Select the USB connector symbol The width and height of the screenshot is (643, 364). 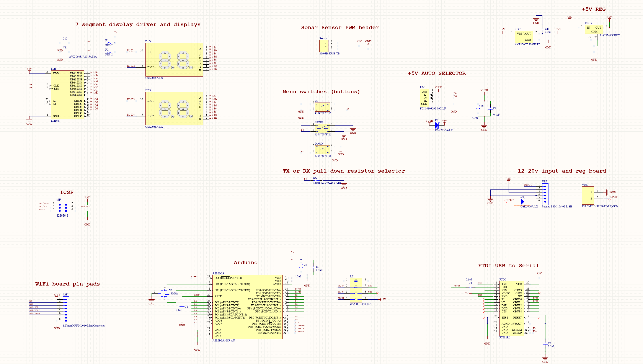point(424,98)
